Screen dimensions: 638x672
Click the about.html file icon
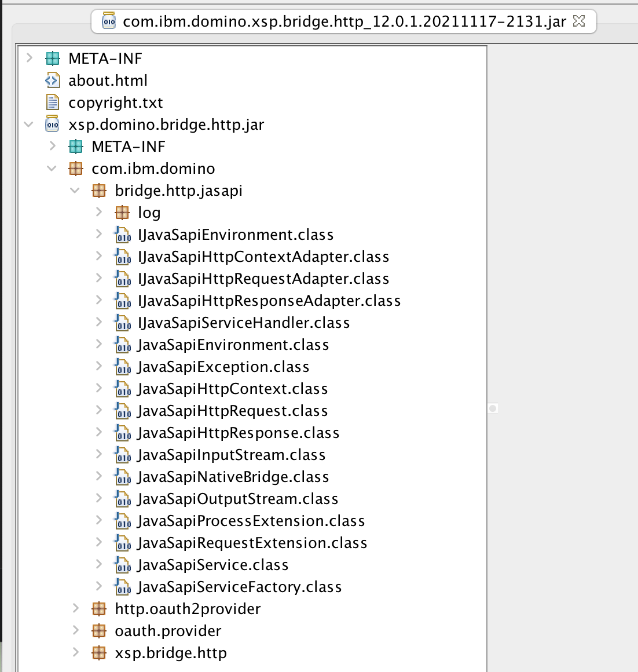point(53,81)
